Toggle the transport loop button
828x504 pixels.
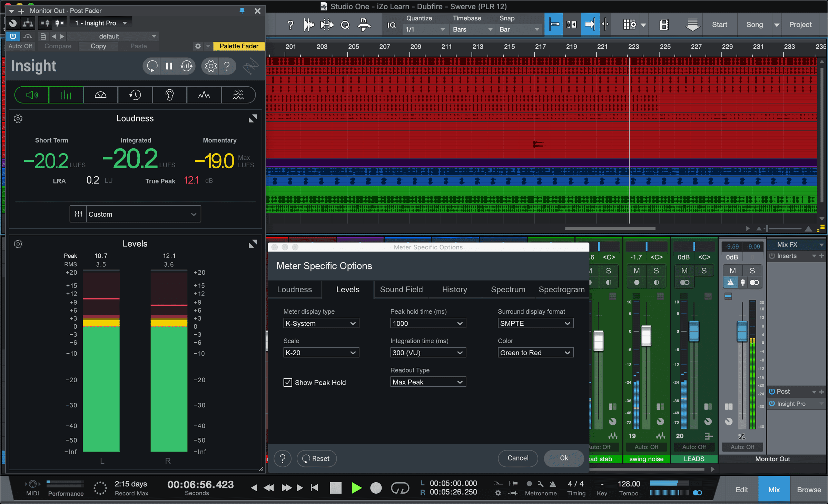click(x=400, y=488)
